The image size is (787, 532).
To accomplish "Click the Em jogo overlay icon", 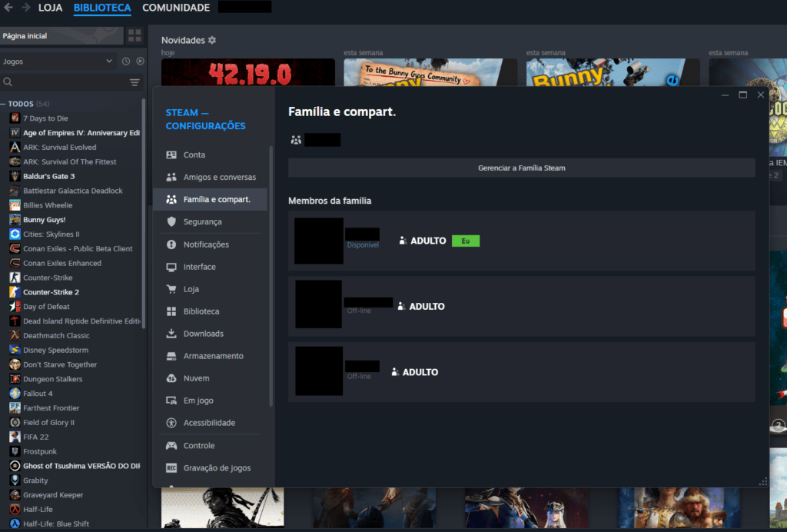I will click(171, 401).
